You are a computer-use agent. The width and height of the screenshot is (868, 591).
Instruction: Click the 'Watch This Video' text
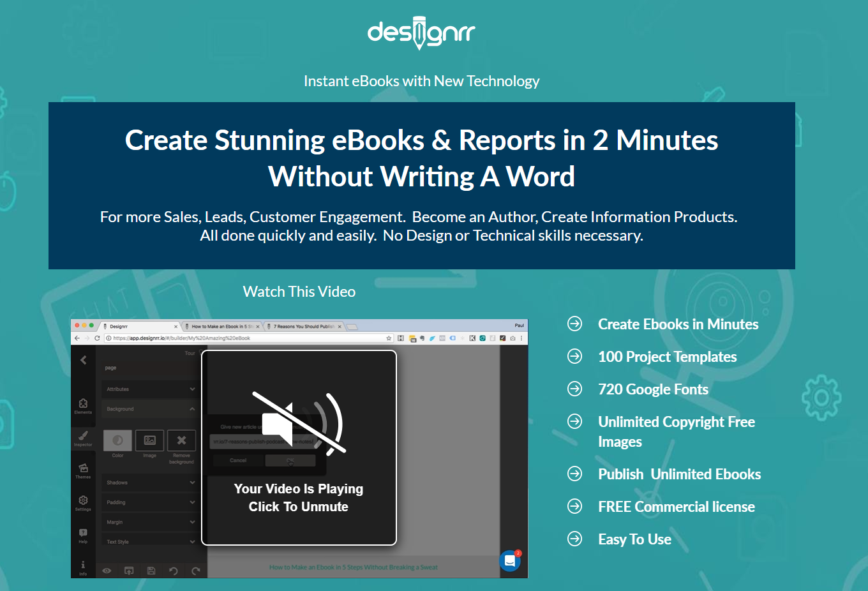pyautogui.click(x=299, y=292)
